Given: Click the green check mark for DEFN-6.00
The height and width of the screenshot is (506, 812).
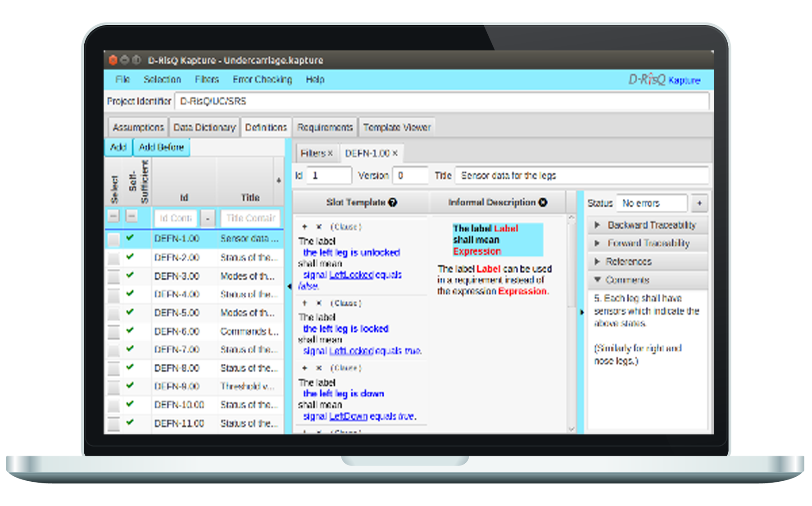Looking at the screenshot, I should coord(130,330).
